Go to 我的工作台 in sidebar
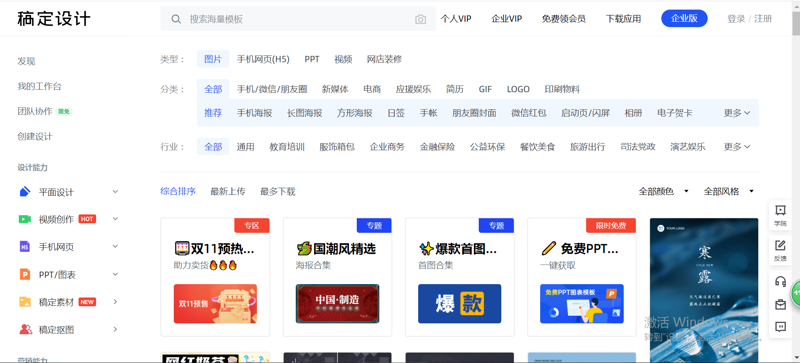 [39, 86]
